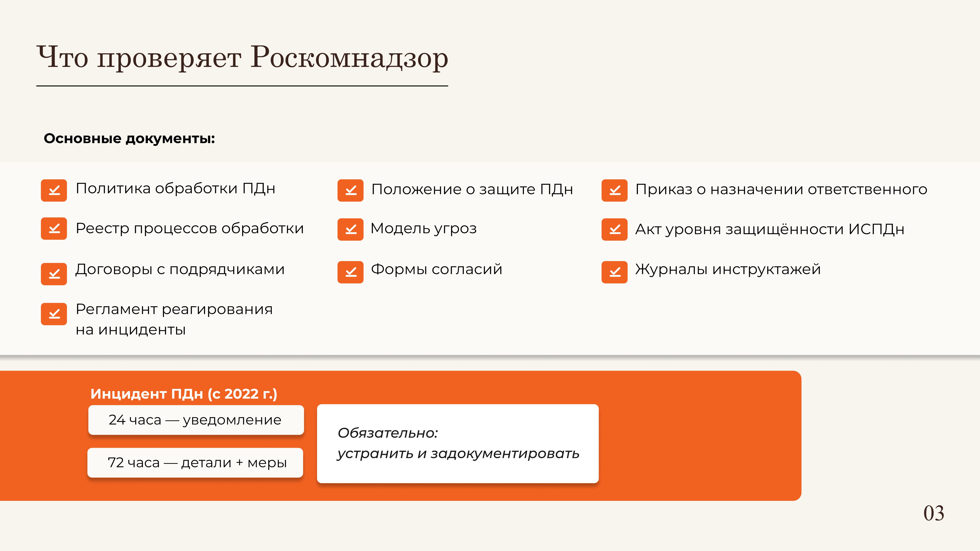The image size is (980, 551).
Task: Click checkmark icon beside Модель угроз
Action: tap(350, 229)
